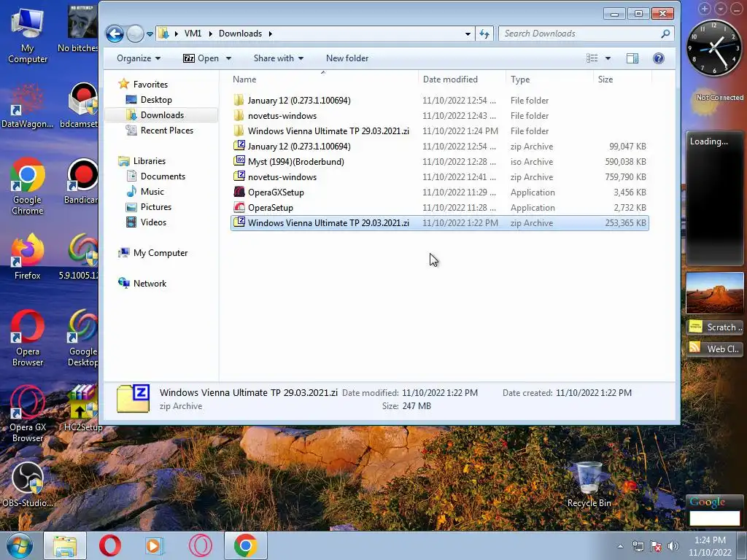Open the Organize menu

(138, 58)
